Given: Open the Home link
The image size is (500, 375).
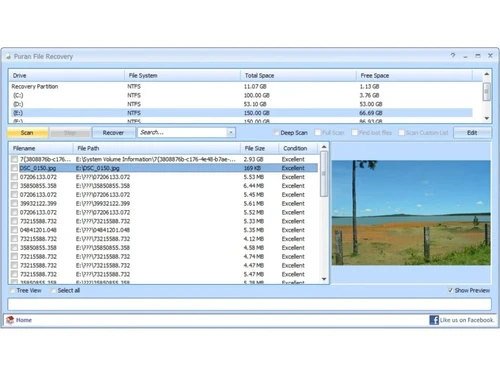Looking at the screenshot, I should coord(24,320).
